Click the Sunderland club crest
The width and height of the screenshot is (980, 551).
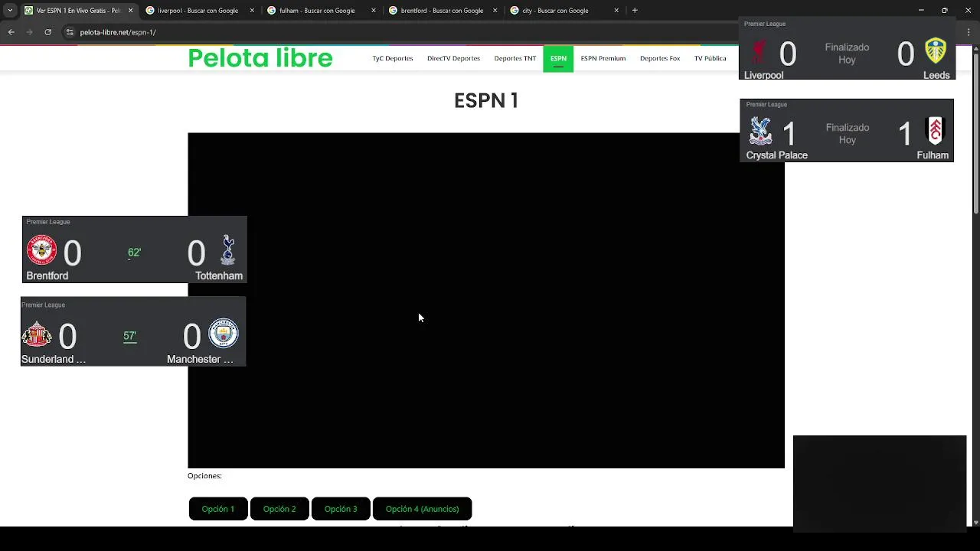(x=37, y=334)
